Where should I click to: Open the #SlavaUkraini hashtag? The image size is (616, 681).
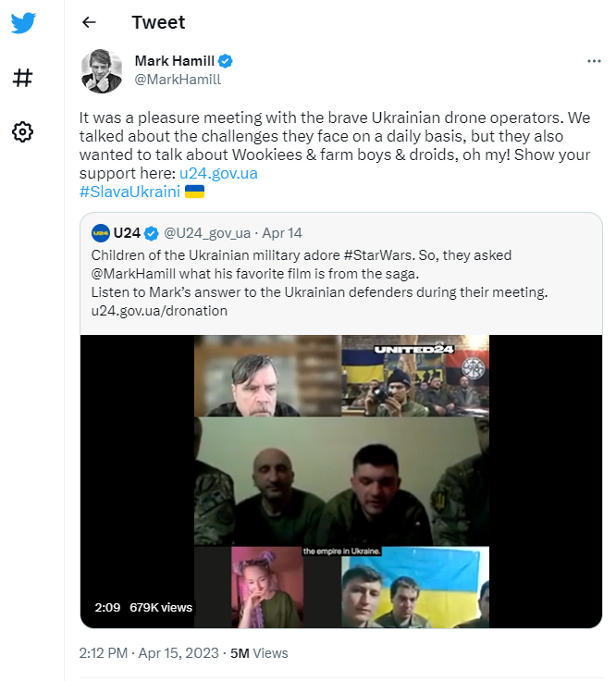pos(129,192)
